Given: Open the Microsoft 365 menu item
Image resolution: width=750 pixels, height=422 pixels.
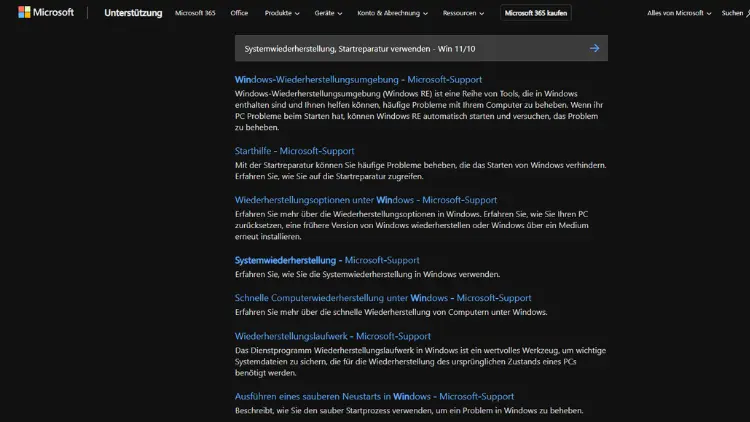Looking at the screenshot, I should (x=195, y=13).
